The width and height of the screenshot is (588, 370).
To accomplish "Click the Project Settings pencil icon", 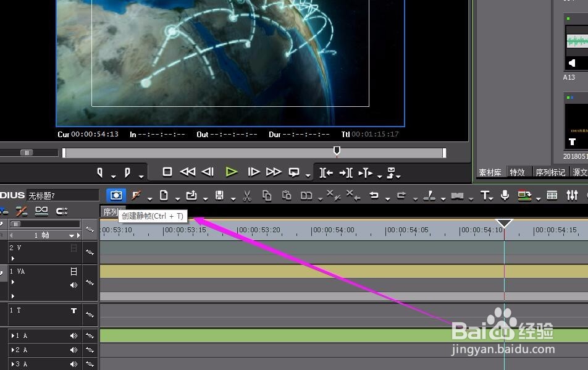I will pos(136,195).
